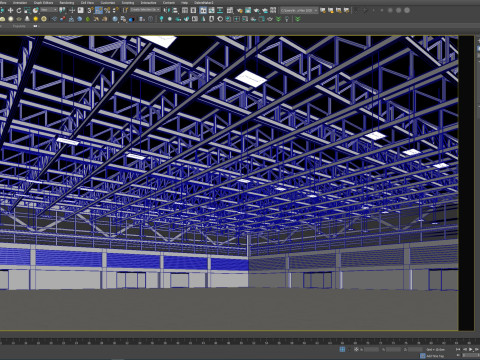Step to previous frame
480x360 pixels.
pyautogui.click(x=465, y=349)
